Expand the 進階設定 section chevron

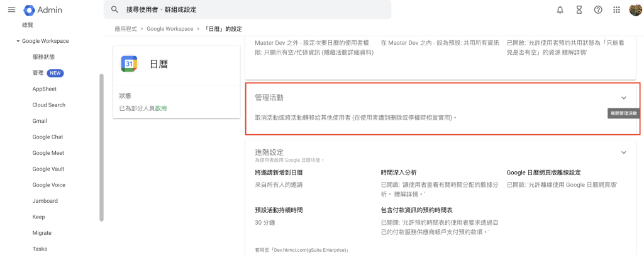623,152
